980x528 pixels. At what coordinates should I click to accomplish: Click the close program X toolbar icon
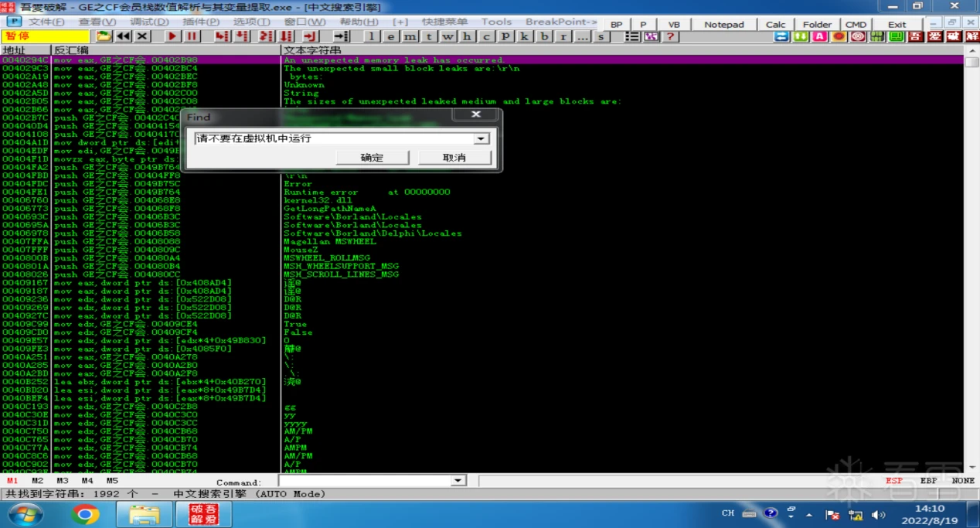142,36
